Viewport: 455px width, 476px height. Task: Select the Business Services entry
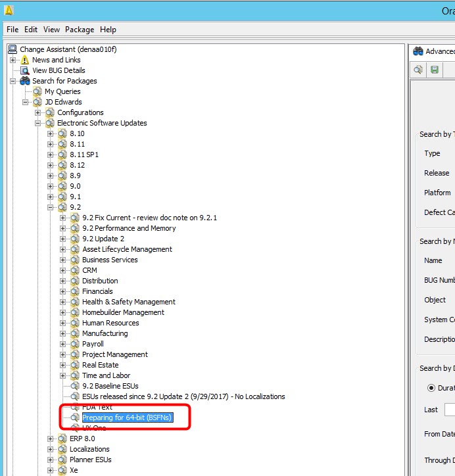pyautogui.click(x=110, y=260)
